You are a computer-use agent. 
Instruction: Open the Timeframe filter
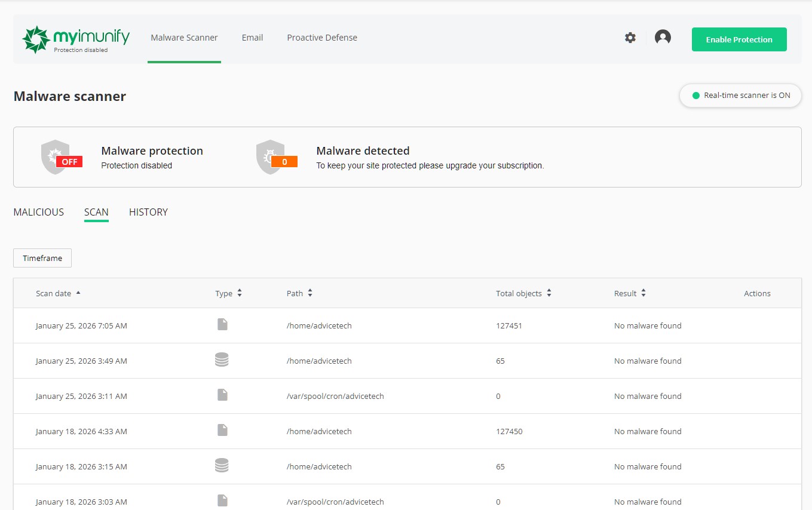click(42, 258)
